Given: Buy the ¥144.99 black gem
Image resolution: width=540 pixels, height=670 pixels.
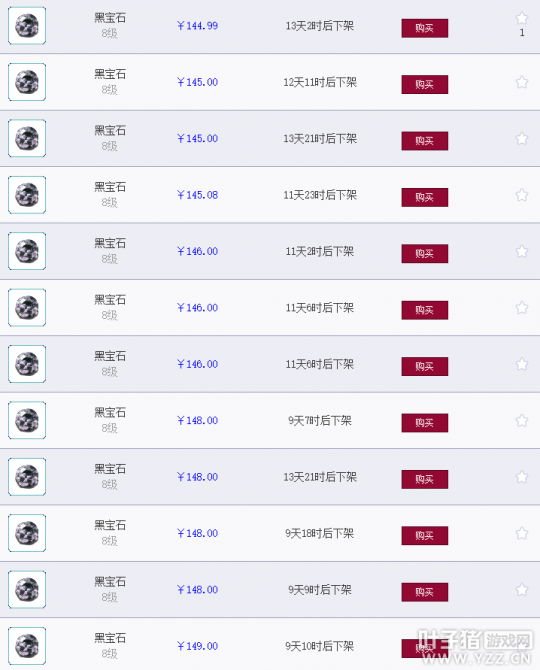Looking at the screenshot, I should (x=425, y=28).
